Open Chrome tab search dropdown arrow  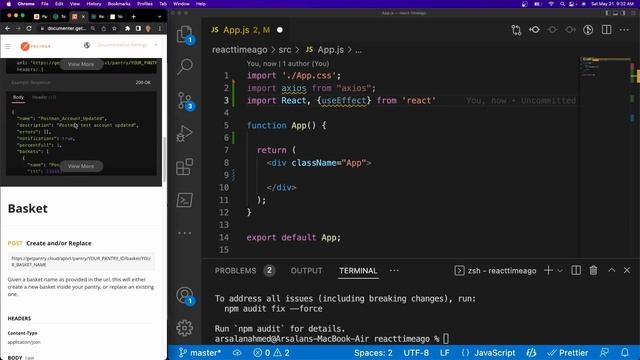(160, 17)
